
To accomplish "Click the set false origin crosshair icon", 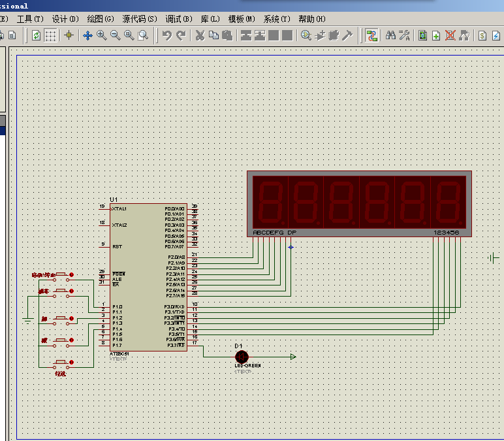I will pos(69,35).
